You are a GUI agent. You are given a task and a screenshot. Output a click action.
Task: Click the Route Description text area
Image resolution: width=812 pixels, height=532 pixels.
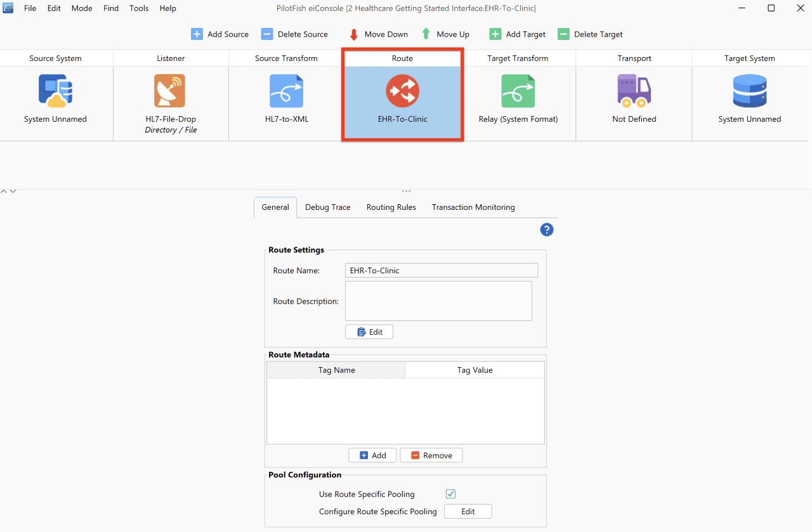tap(438, 301)
